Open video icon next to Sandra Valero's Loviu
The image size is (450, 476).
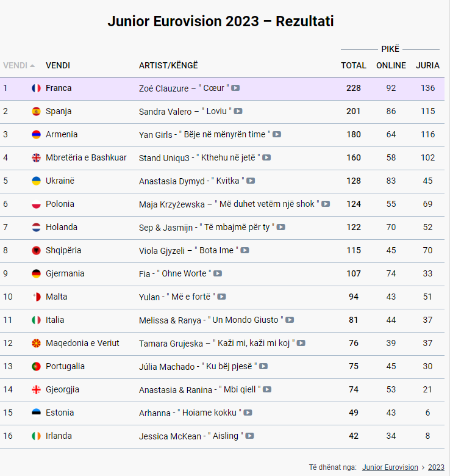tap(238, 111)
